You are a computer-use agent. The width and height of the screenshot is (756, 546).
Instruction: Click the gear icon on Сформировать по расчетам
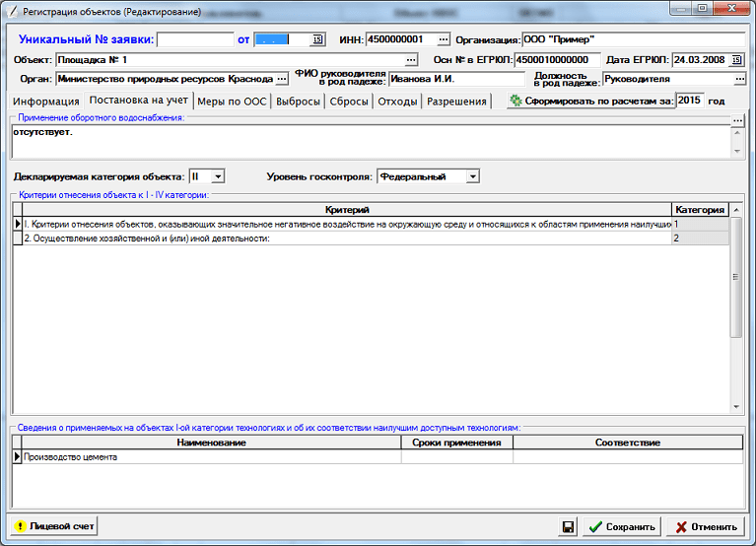point(515,101)
